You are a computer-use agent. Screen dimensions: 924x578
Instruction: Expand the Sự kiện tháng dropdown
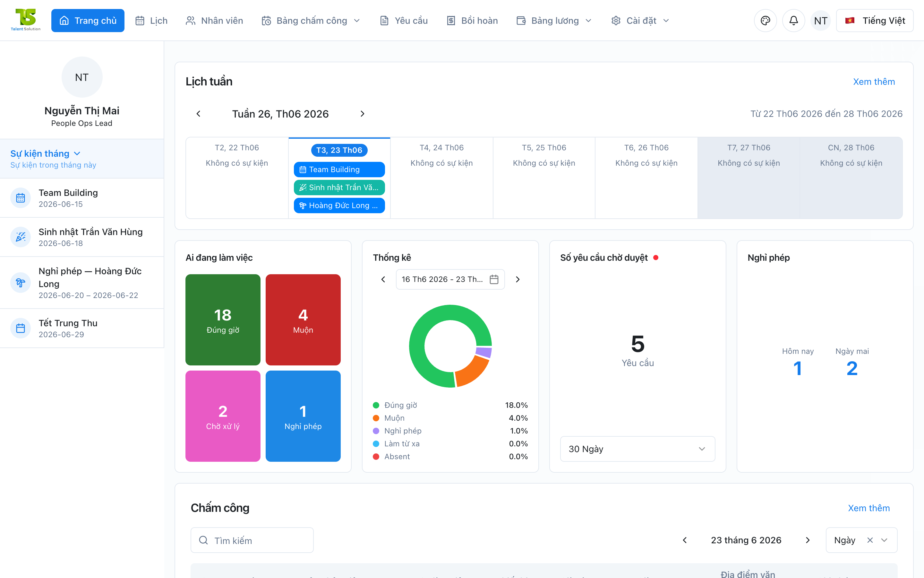pos(46,154)
